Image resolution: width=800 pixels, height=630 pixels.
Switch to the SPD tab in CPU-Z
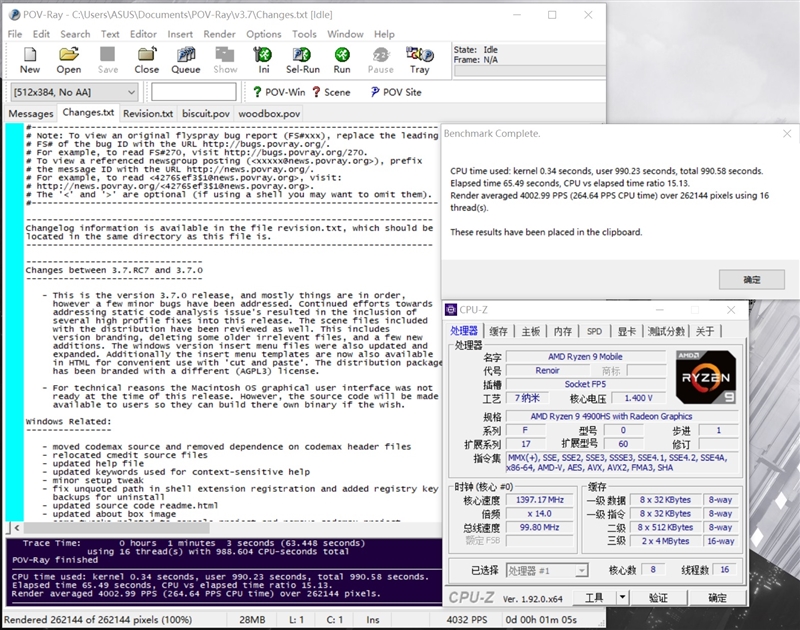[x=594, y=331]
